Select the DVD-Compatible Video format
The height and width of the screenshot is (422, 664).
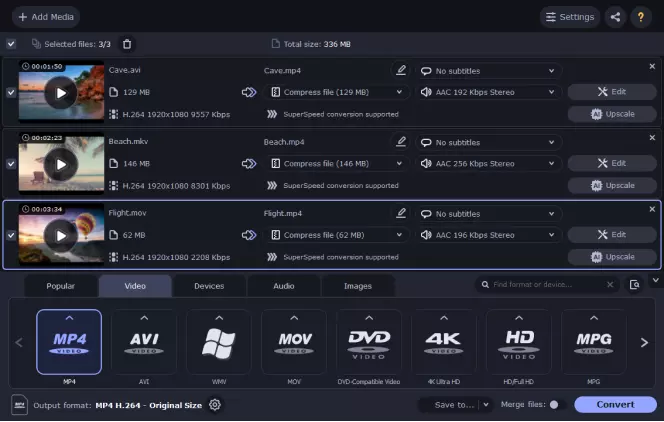pos(369,342)
